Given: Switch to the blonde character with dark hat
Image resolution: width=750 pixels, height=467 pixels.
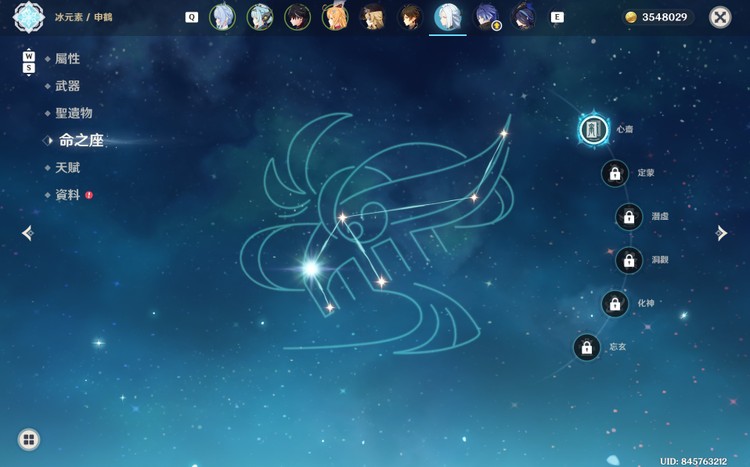Looking at the screenshot, I should (x=373, y=17).
